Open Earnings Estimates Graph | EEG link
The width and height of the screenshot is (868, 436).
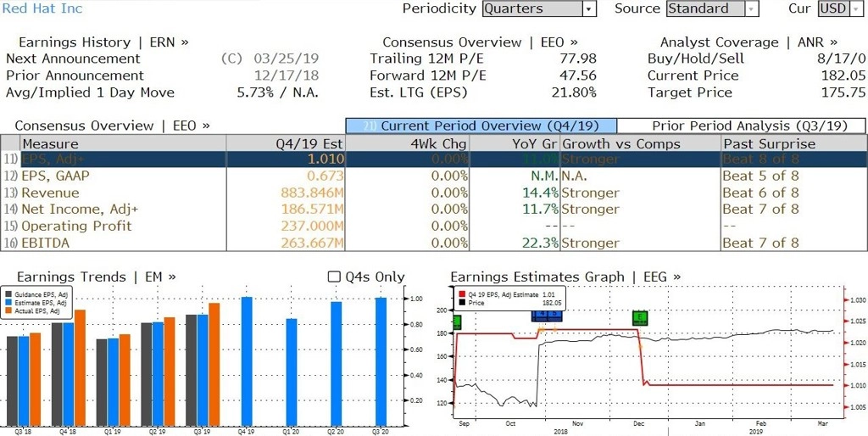(565, 277)
